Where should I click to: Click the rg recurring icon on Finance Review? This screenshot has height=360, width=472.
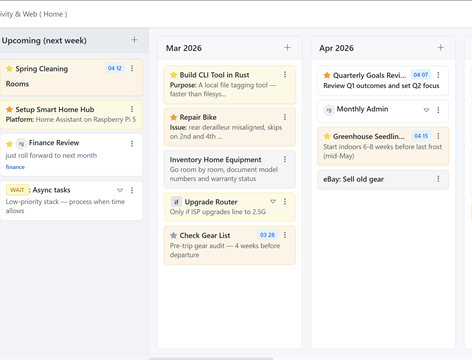pyautogui.click(x=21, y=144)
